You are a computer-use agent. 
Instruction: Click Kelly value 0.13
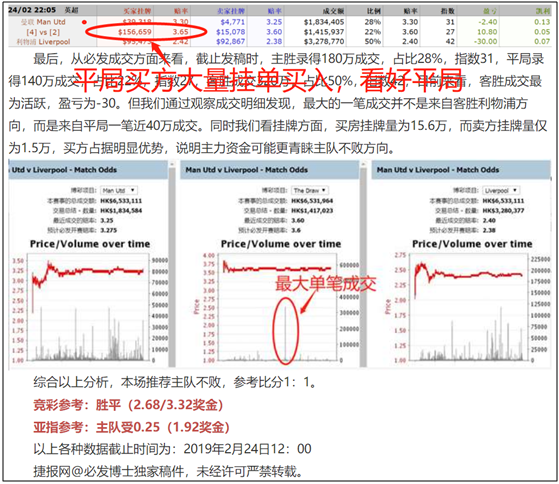542,22
